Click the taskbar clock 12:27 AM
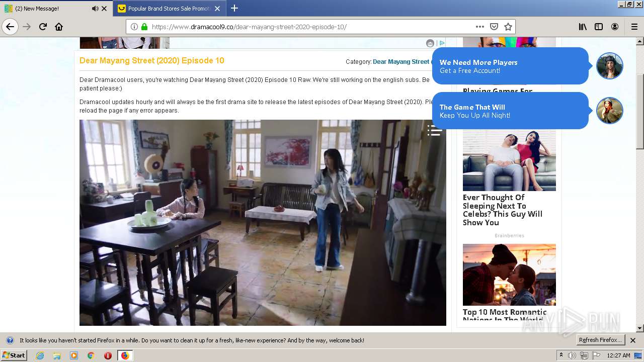 618,355
